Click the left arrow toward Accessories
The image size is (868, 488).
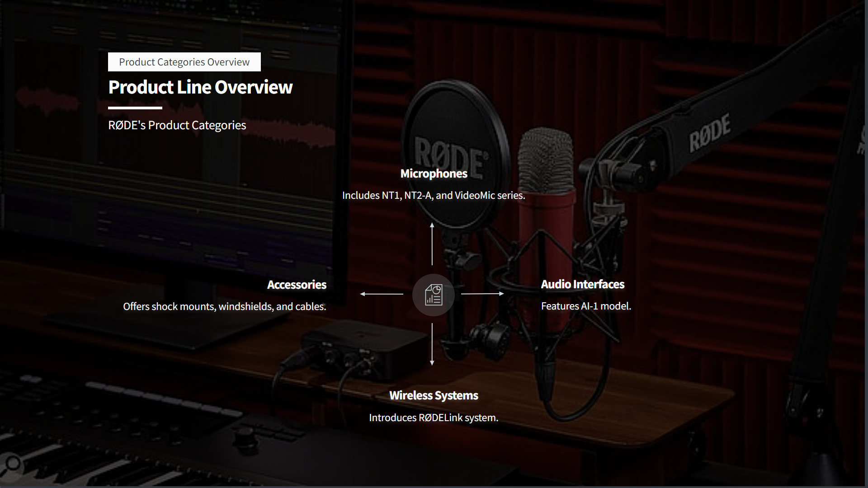(x=382, y=294)
